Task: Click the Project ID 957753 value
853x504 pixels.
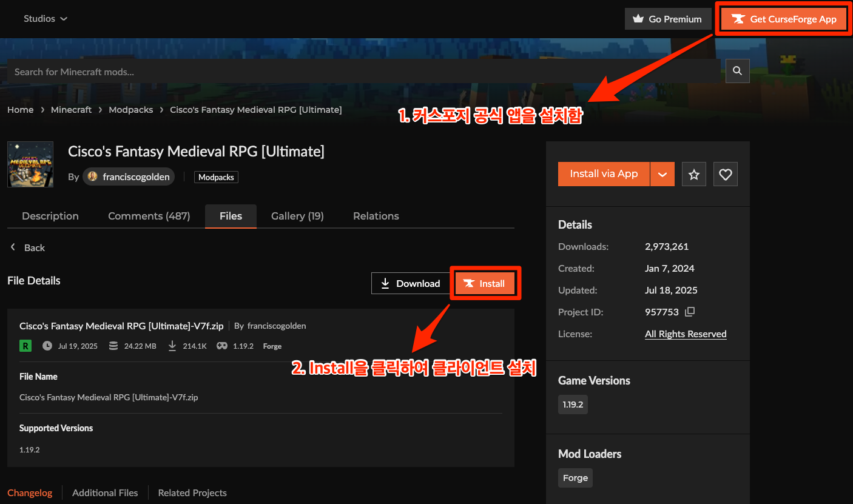Action: point(662,312)
